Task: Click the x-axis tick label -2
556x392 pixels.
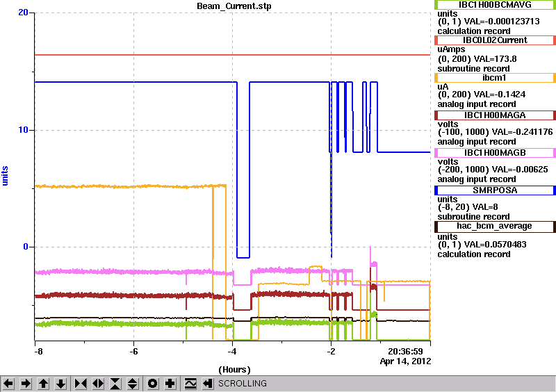Action: click(x=331, y=352)
